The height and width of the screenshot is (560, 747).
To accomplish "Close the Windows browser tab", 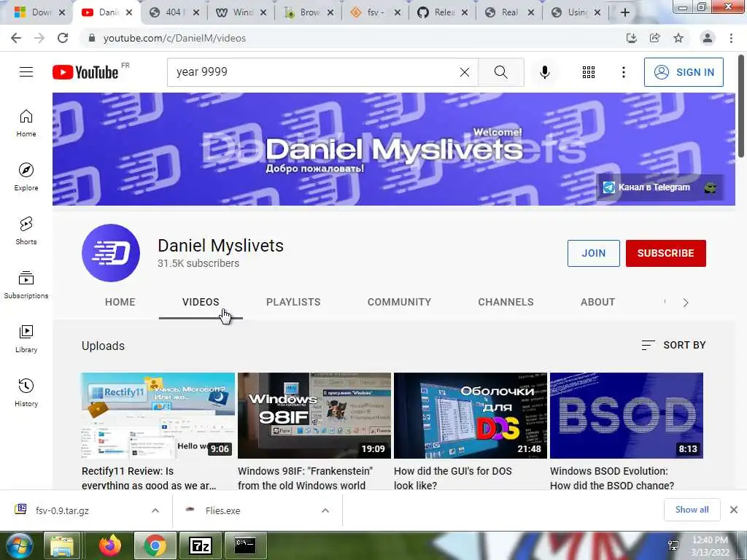I will click(x=263, y=12).
